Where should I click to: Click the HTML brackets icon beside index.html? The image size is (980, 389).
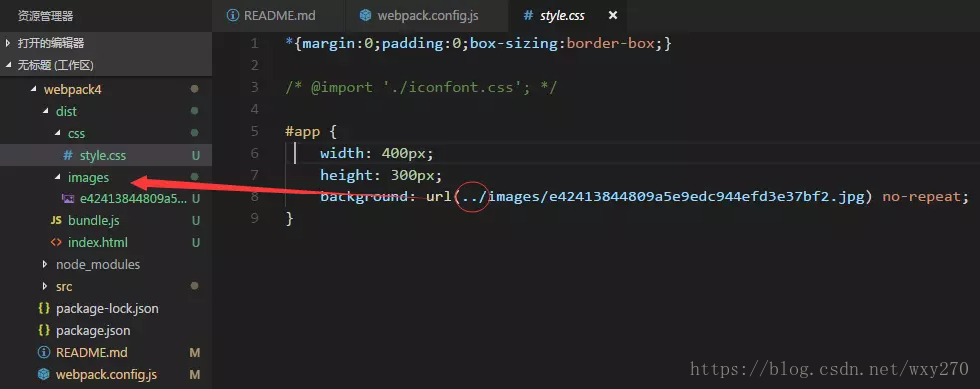tap(56, 243)
